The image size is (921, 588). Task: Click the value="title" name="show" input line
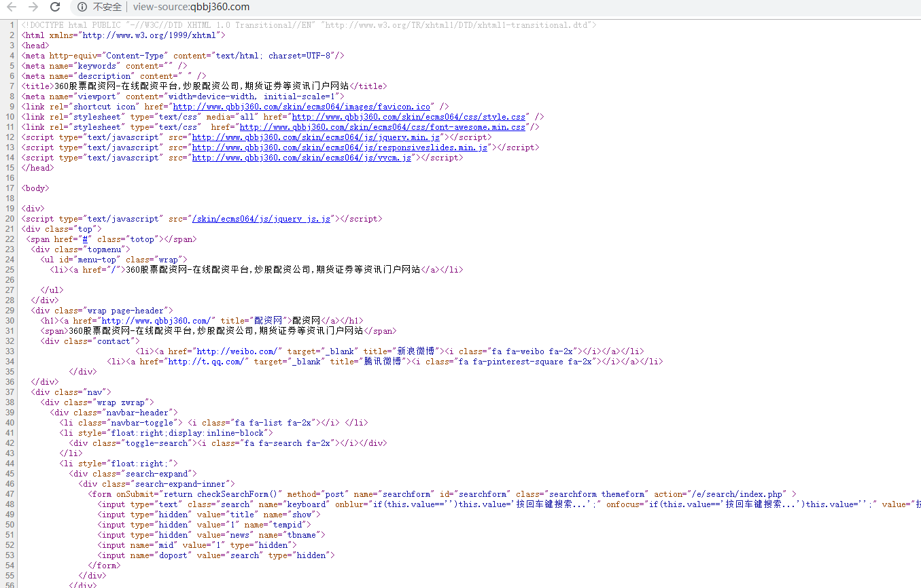tap(209, 515)
